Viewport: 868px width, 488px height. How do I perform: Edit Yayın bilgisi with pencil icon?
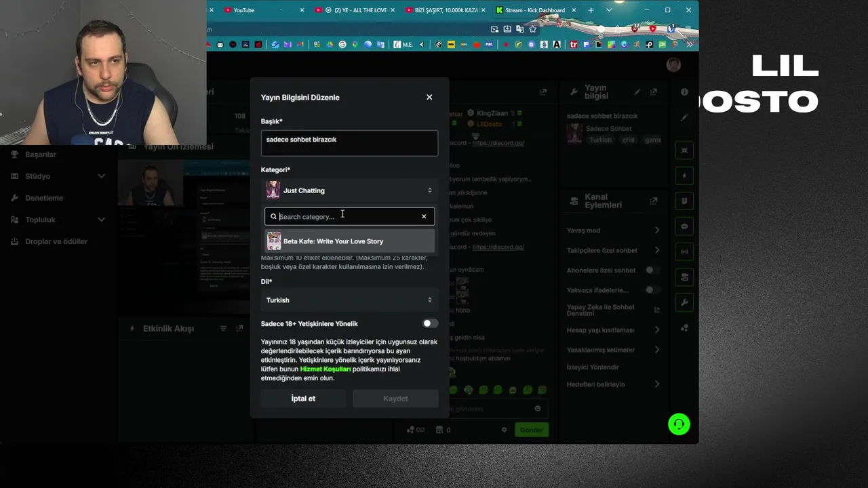point(637,92)
